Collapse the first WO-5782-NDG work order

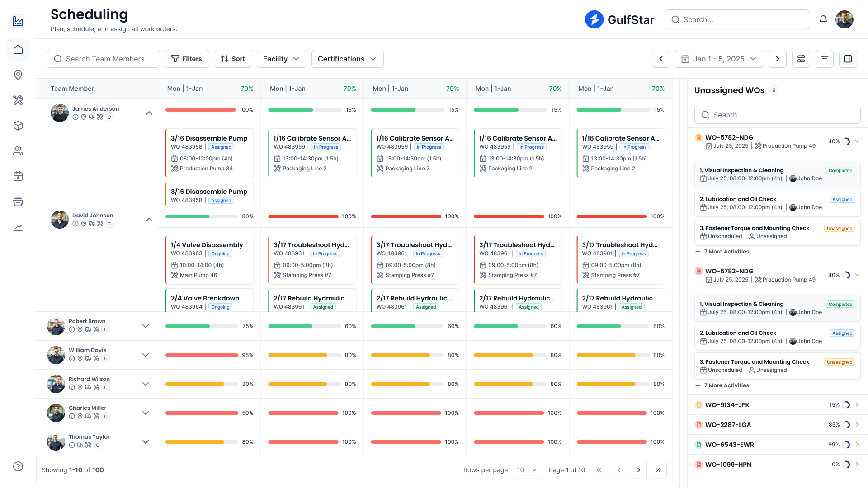pos(857,141)
